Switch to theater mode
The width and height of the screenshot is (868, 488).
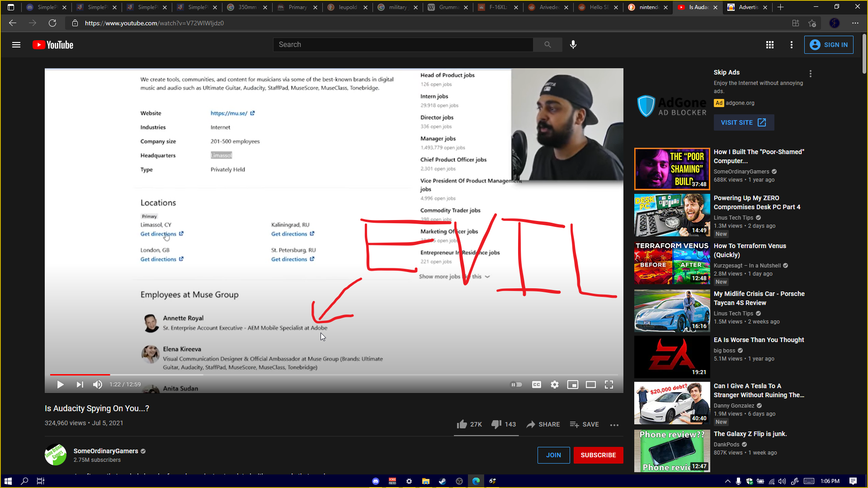pyautogui.click(x=591, y=385)
